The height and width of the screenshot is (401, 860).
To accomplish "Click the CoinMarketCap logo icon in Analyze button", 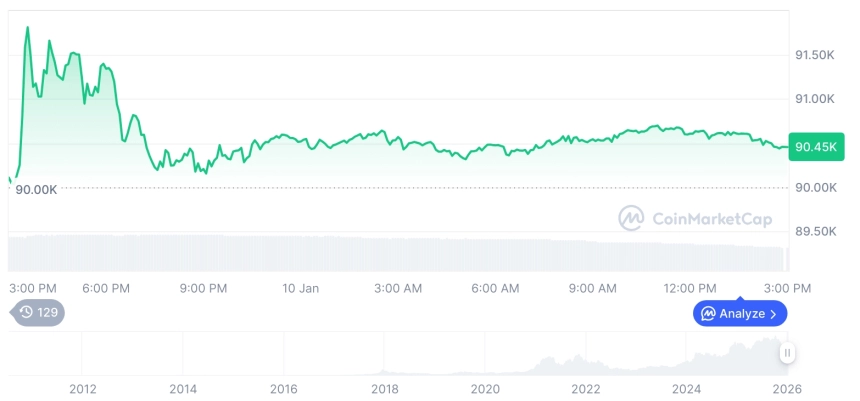I will [x=708, y=314].
